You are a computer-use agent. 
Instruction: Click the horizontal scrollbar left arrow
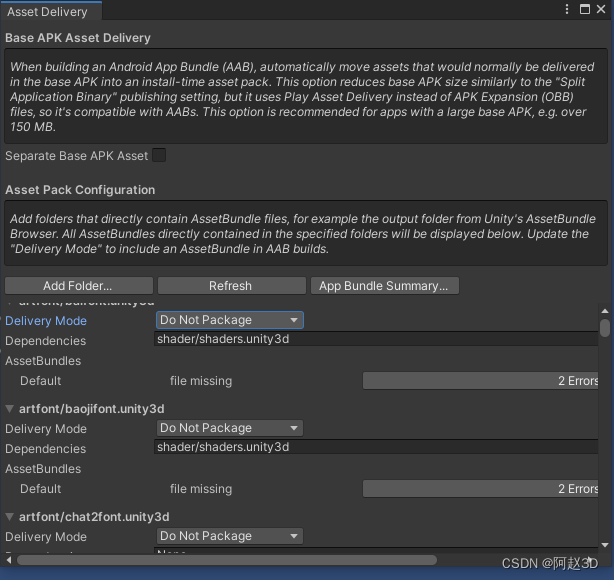click(x=9, y=560)
